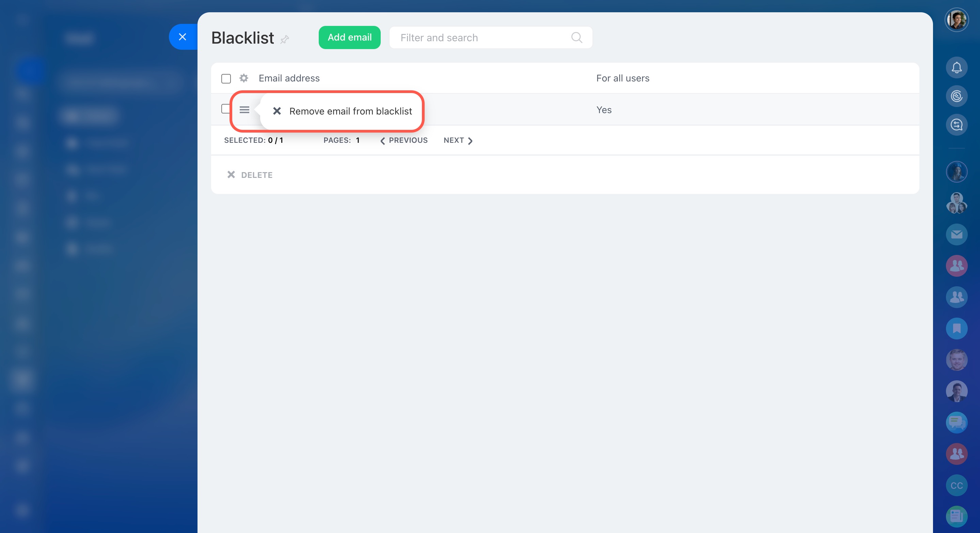Open the grid settings gear icon
This screenshot has height=533, width=980.
pyautogui.click(x=243, y=78)
